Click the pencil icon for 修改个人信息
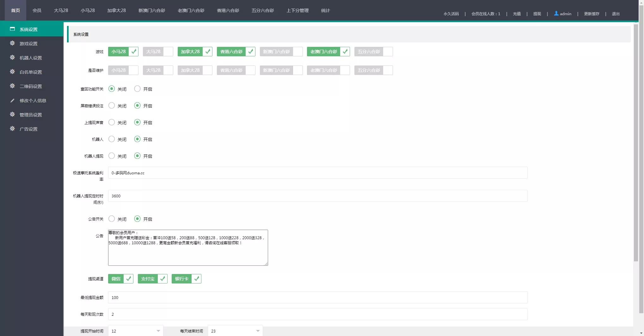 pyautogui.click(x=12, y=101)
